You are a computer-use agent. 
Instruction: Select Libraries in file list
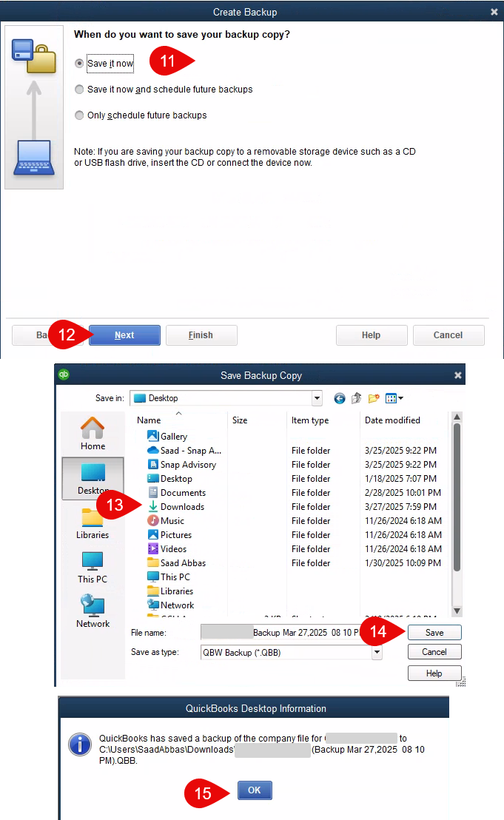click(170, 591)
